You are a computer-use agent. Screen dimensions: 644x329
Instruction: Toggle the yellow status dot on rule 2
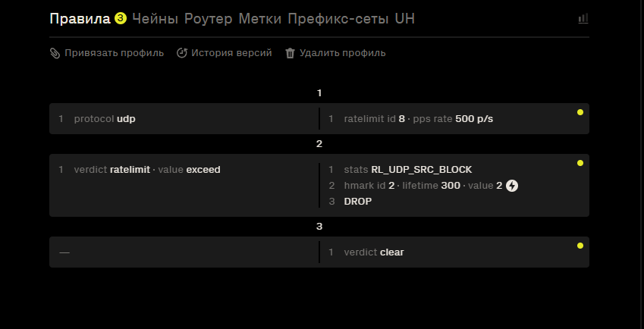click(580, 163)
